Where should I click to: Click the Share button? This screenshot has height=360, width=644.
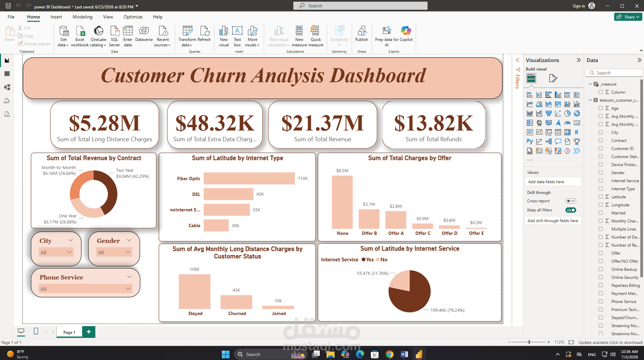[x=628, y=17]
